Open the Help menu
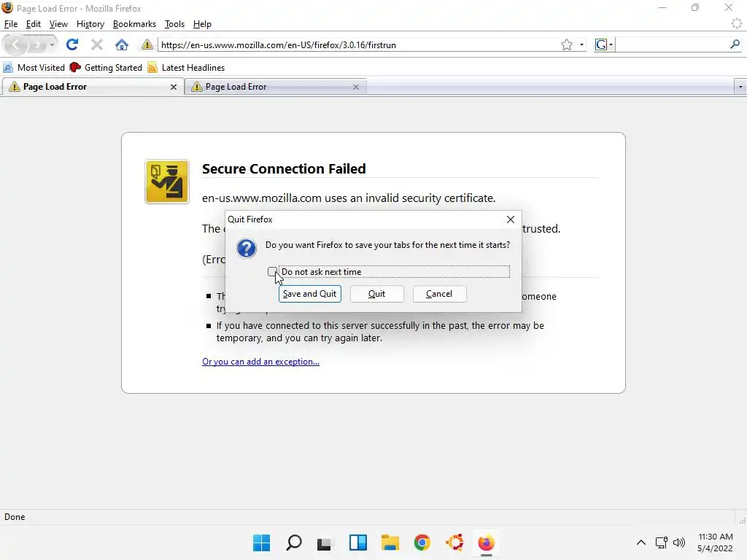747x560 pixels. point(202,24)
